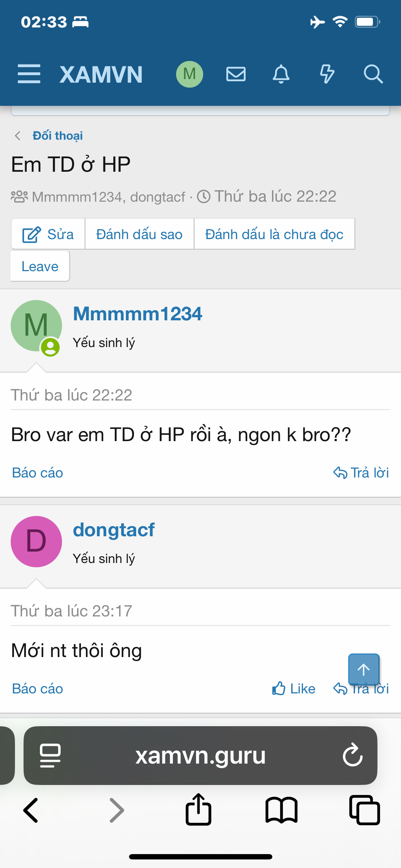Screen dimensions: 401x868
Task: Like dongtacf's message
Action: pos(294,689)
